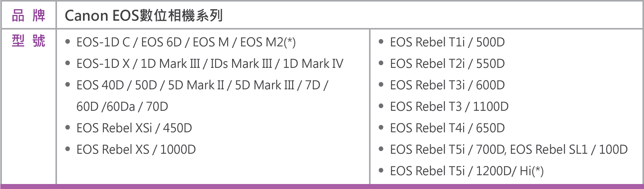
Task: Select the EOS 40D / 50D list entry
Action: point(202,85)
